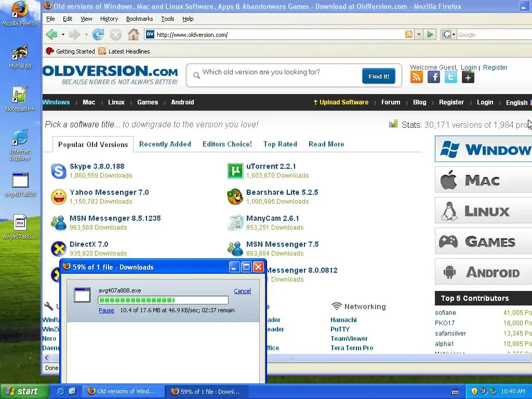This screenshot has height=399, width=532.
Task: Open the Tools menu
Action: click(168, 19)
